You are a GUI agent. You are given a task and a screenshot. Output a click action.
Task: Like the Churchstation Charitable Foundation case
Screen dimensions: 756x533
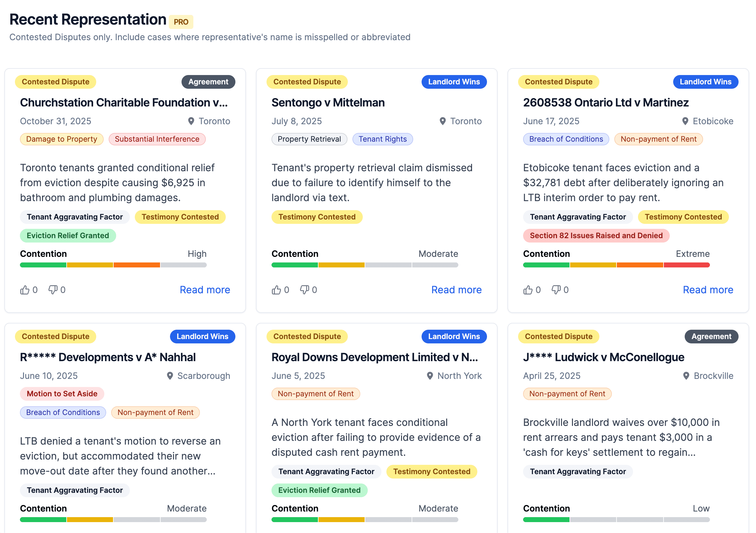point(25,290)
